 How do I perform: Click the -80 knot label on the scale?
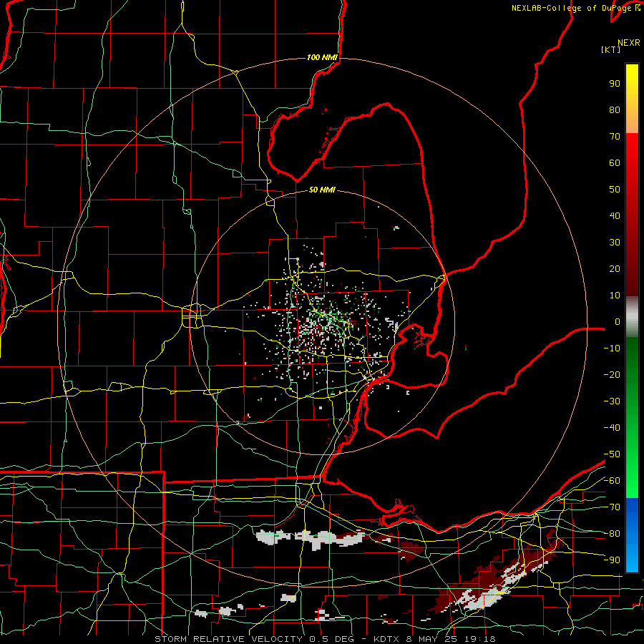point(612,534)
